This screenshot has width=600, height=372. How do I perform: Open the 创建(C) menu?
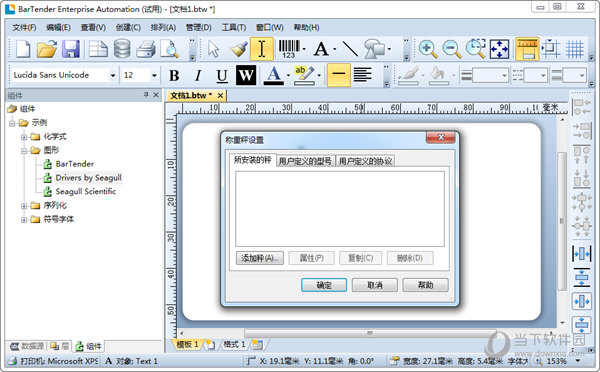coord(128,28)
